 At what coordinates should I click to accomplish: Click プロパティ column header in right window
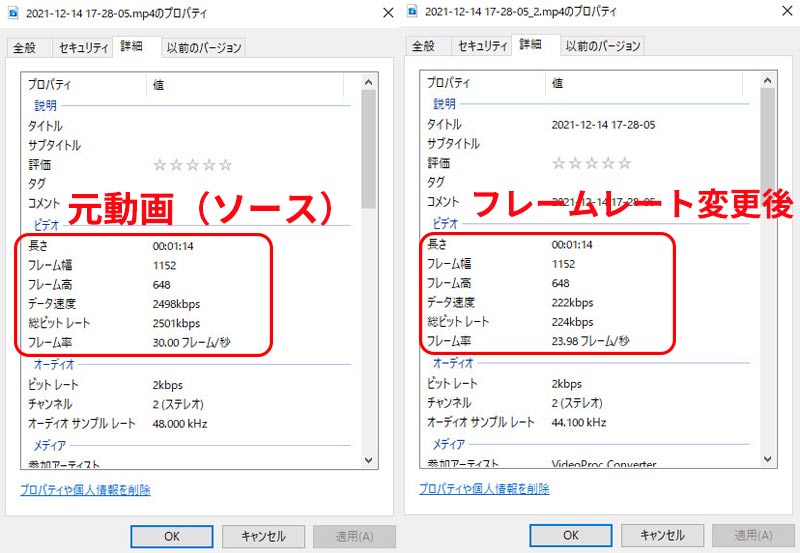click(x=484, y=83)
